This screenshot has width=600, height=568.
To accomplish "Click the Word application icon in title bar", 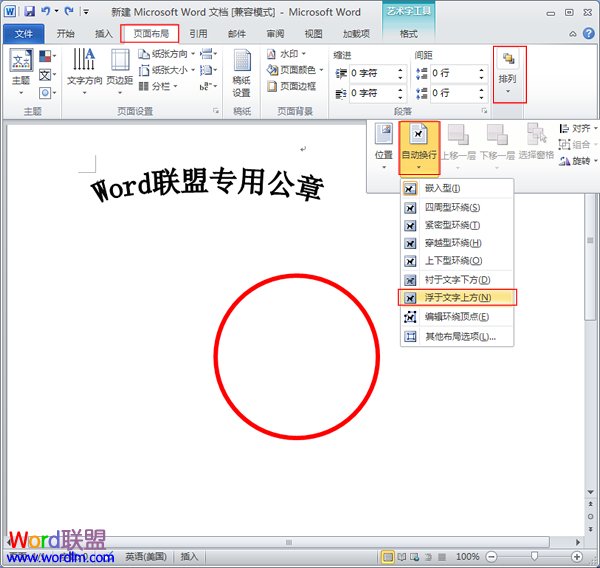I will coord(10,11).
